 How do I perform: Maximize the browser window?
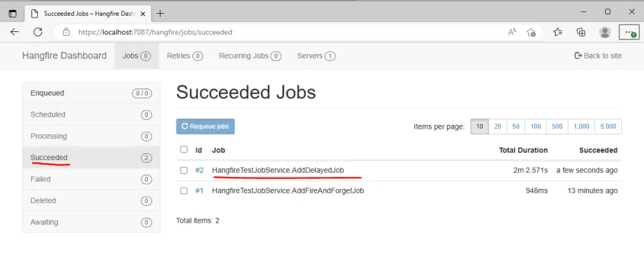[608, 12]
